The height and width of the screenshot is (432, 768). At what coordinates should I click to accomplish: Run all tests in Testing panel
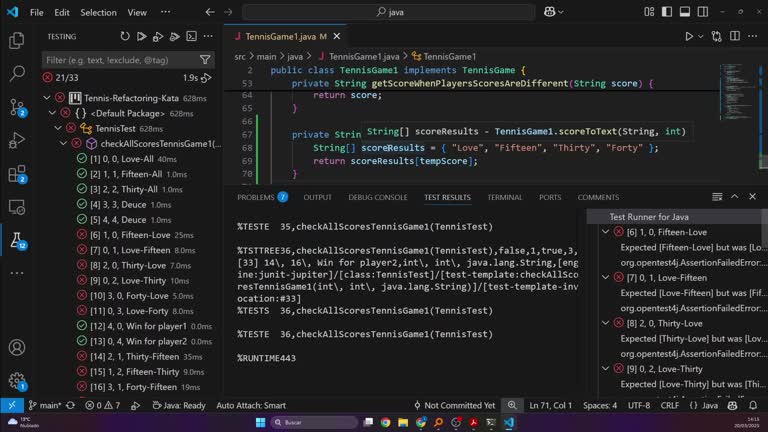click(x=142, y=36)
